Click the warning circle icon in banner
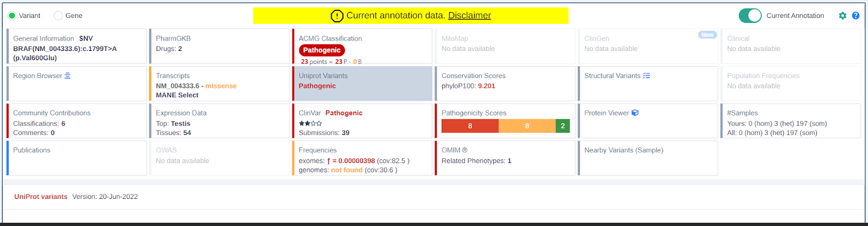868x226 pixels. coord(337,16)
